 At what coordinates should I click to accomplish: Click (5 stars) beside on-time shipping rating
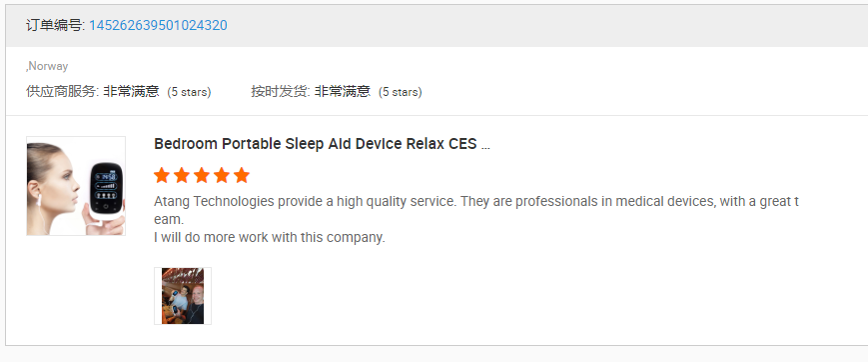[401, 92]
